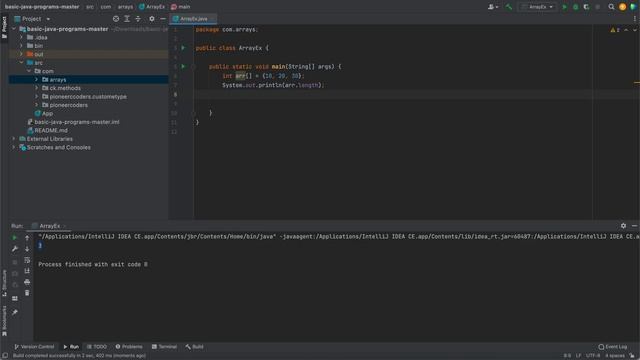Image resolution: width=640 pixels, height=360 pixels.
Task: Start debugging with the bug icon
Action: tap(576, 7)
